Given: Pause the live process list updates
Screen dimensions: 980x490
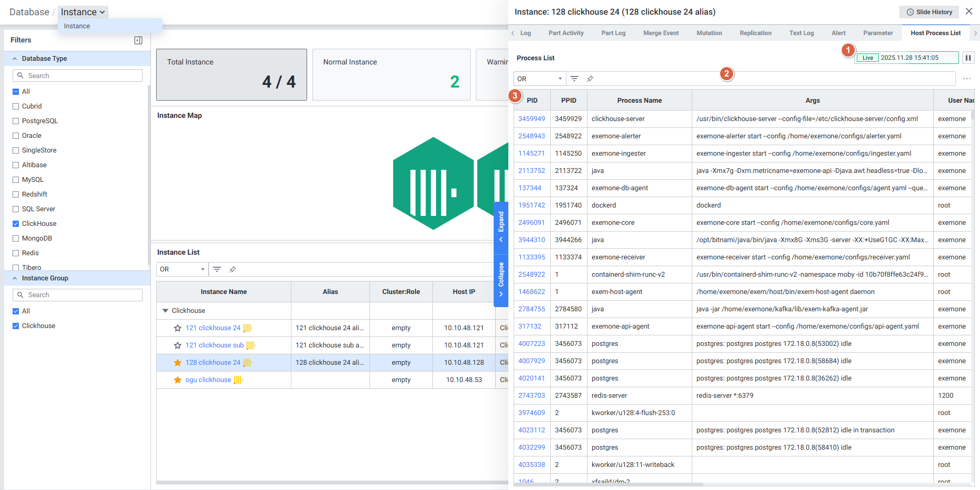Looking at the screenshot, I should click(968, 58).
